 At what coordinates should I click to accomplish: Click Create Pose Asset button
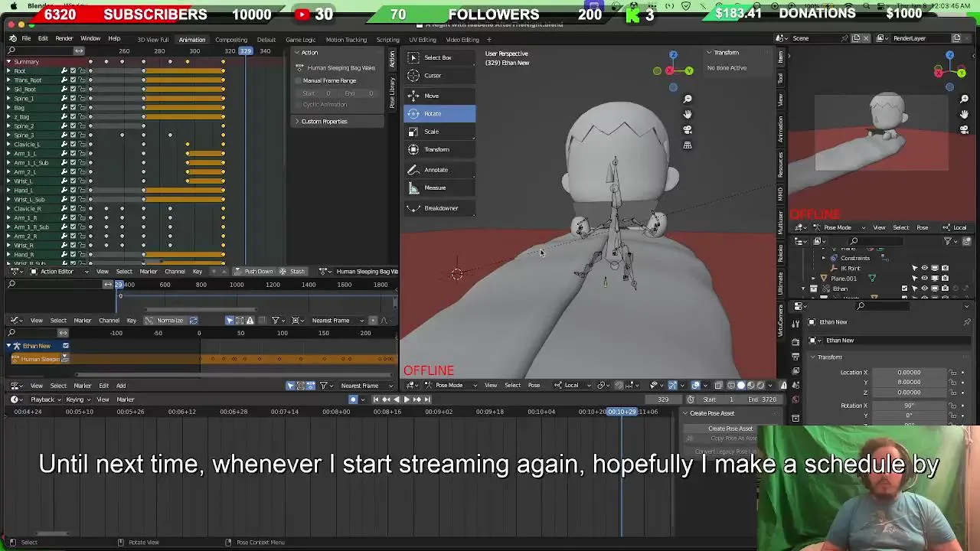tap(730, 429)
